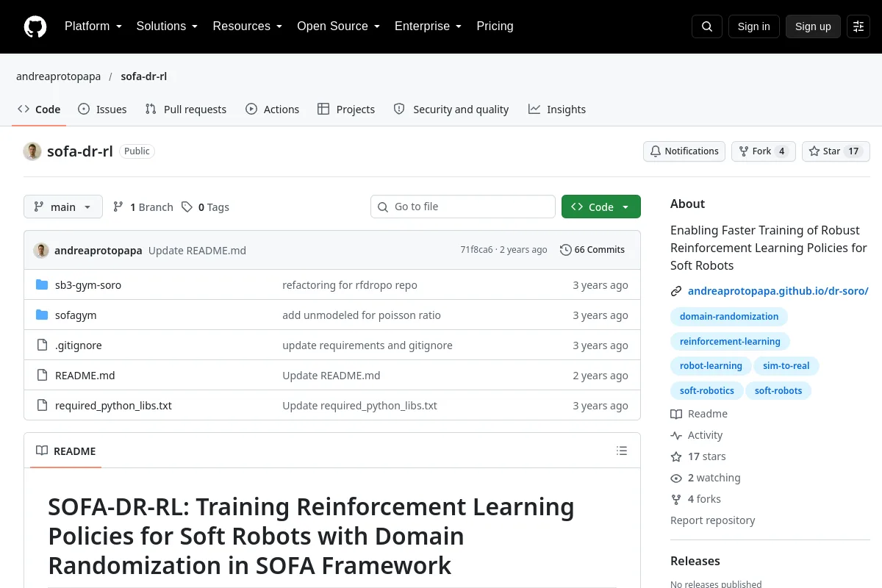The image size is (882, 588).
Task: Expand the Open Source menu
Action: click(x=338, y=26)
